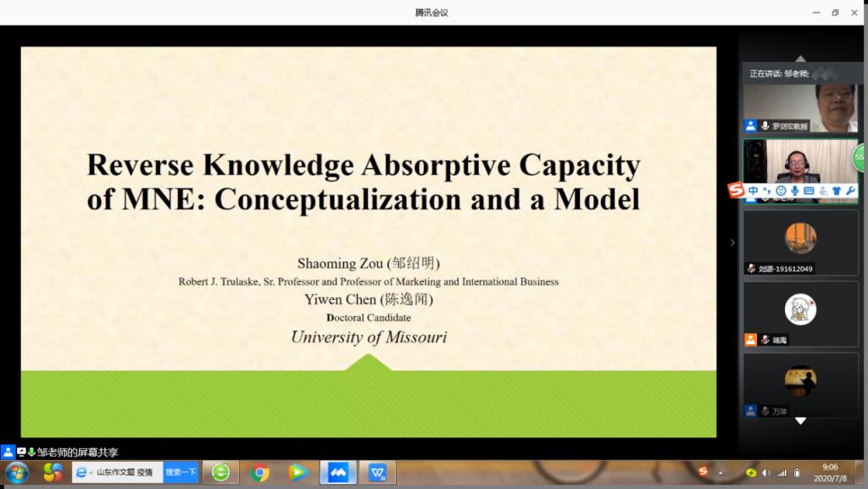Launch Google Chrome from the taskbar
This screenshot has width=868, height=489.
point(260,472)
